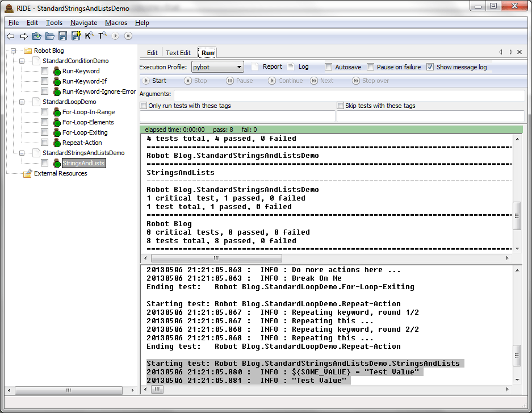The image size is (532, 413).
Task: Click the Open Test Suite icon
Action: tap(37, 36)
